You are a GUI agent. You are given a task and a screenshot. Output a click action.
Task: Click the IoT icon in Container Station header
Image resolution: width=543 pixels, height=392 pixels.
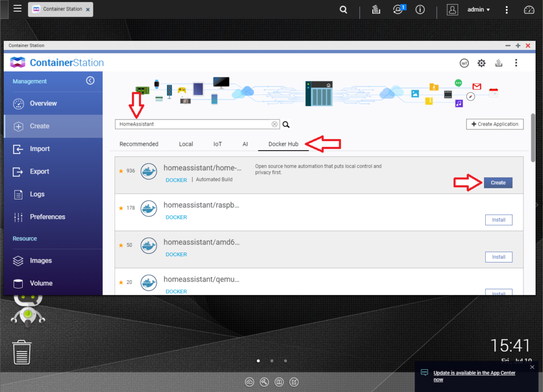click(x=464, y=63)
